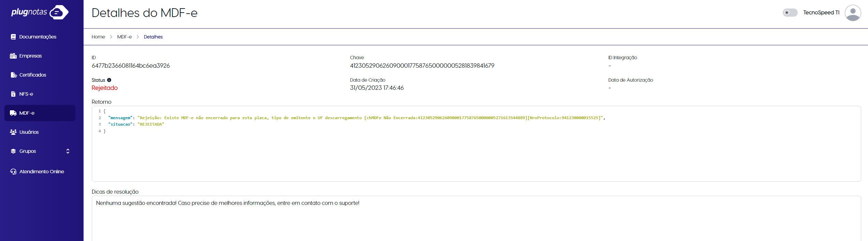The height and width of the screenshot is (241, 868).
Task: Click the ID value 6477b2366081164bc6ea3926
Action: click(131, 66)
